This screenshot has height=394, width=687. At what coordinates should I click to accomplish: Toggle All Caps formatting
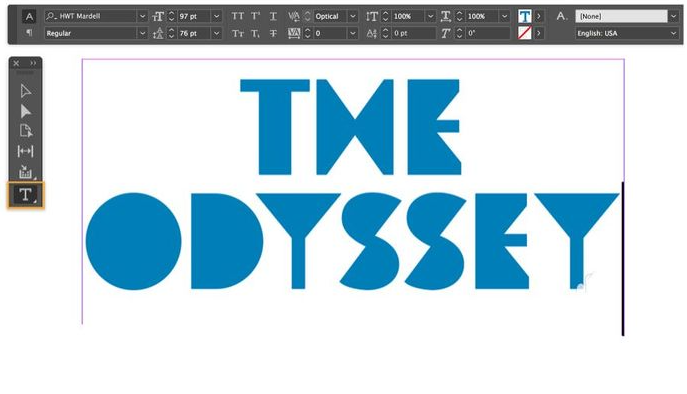click(237, 16)
